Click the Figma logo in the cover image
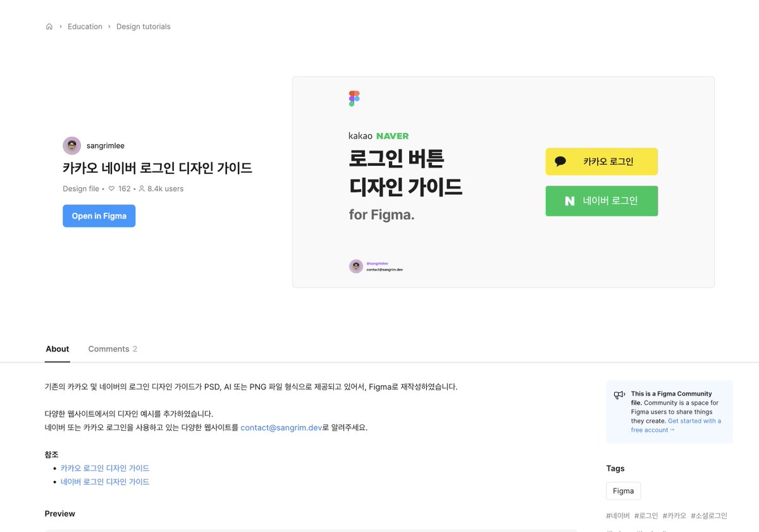This screenshot has width=759, height=532. [x=354, y=98]
